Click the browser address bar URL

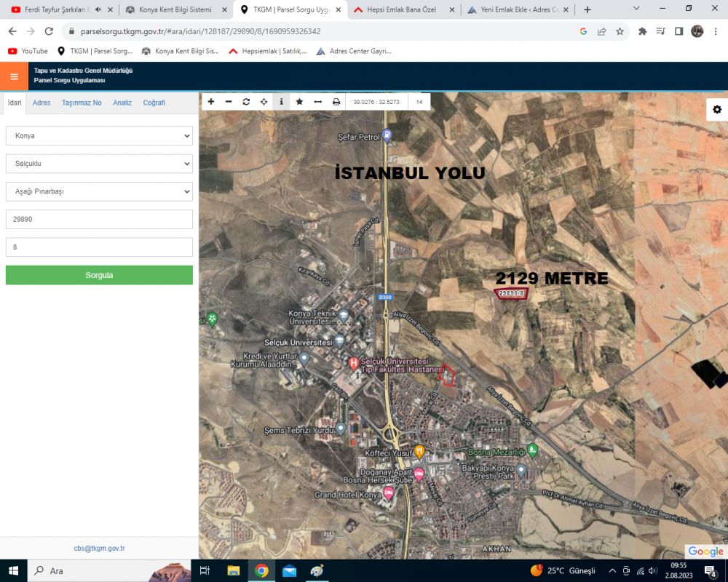pyautogui.click(x=201, y=31)
